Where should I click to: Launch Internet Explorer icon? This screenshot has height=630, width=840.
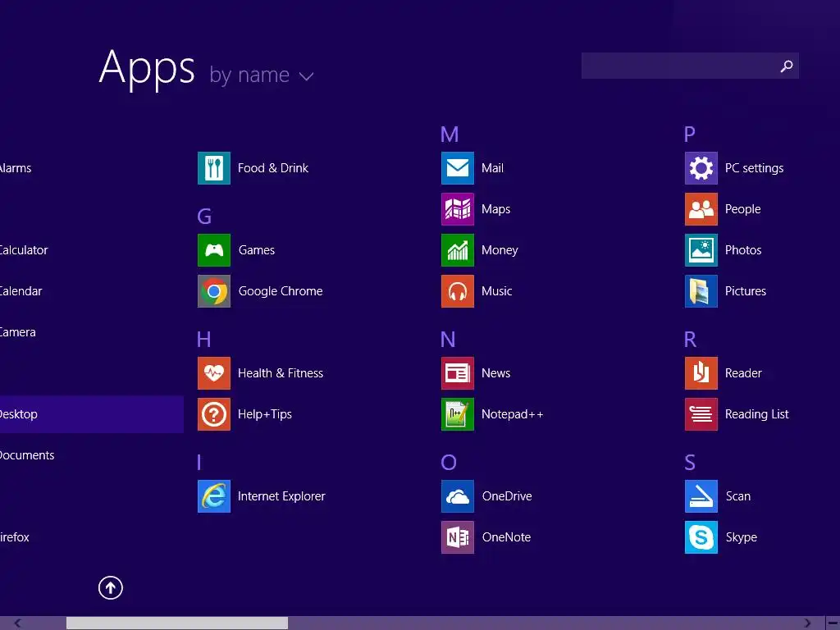(214, 496)
